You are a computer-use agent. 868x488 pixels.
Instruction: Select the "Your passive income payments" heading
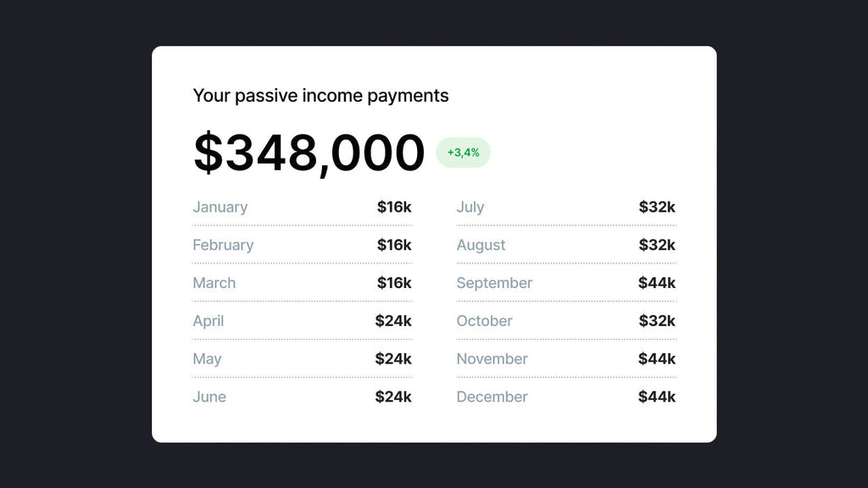click(x=320, y=96)
